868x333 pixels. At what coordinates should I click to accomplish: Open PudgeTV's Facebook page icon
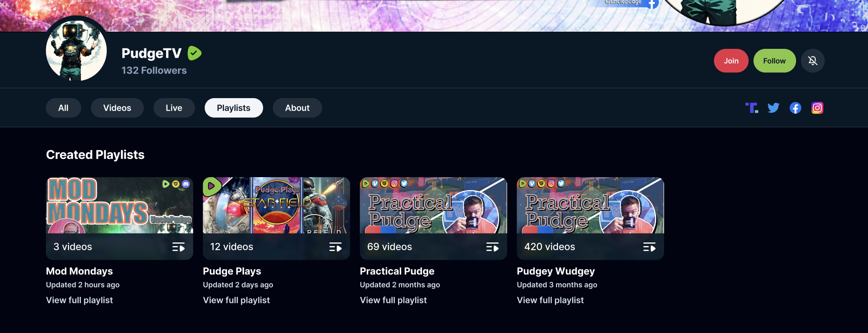point(795,108)
